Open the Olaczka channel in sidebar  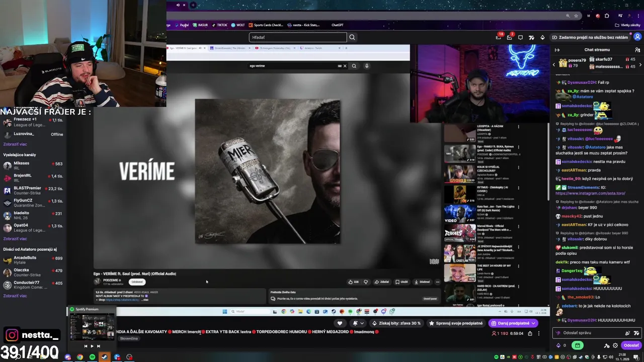[33, 273]
